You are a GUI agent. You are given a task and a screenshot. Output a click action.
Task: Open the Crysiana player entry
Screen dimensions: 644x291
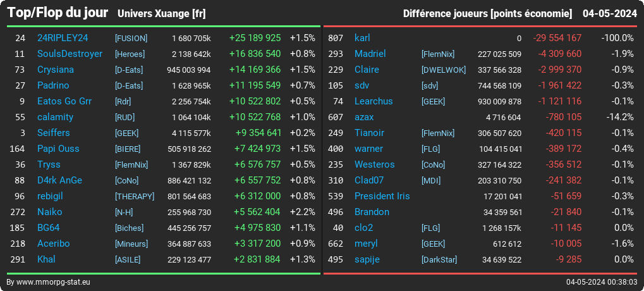point(56,70)
